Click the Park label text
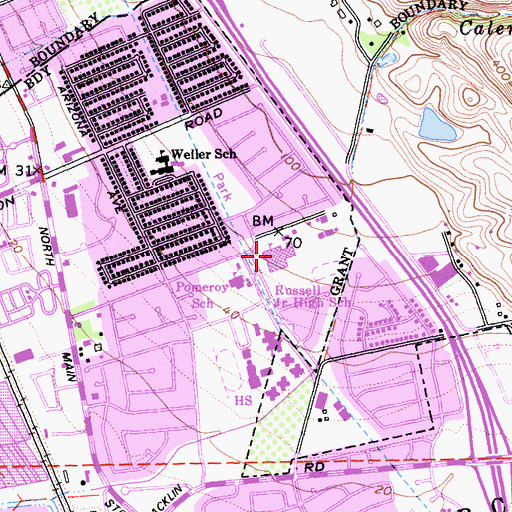The height and width of the screenshot is (512, 512). click(222, 187)
